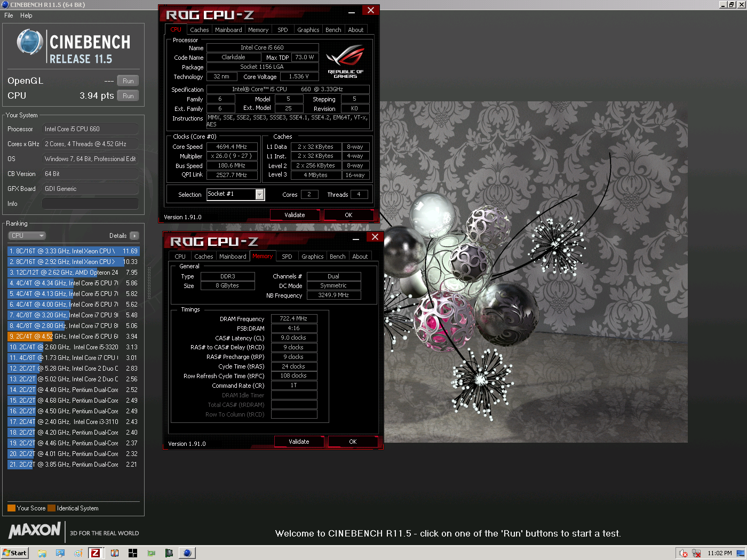Click the Your Score orange legend swatch
The height and width of the screenshot is (560, 747).
tap(11, 508)
